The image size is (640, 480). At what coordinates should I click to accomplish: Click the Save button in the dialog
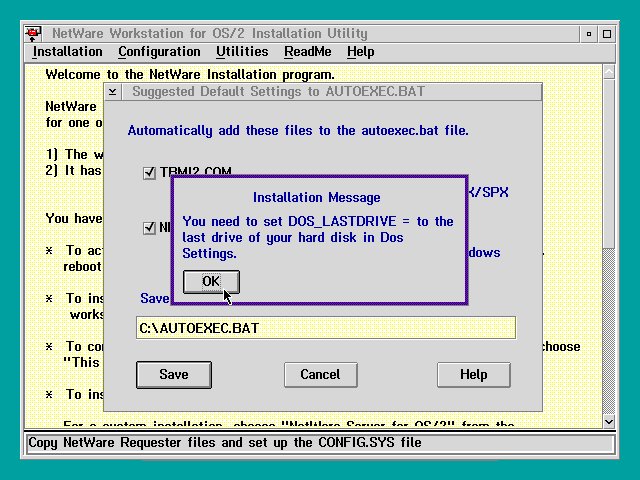(x=174, y=375)
